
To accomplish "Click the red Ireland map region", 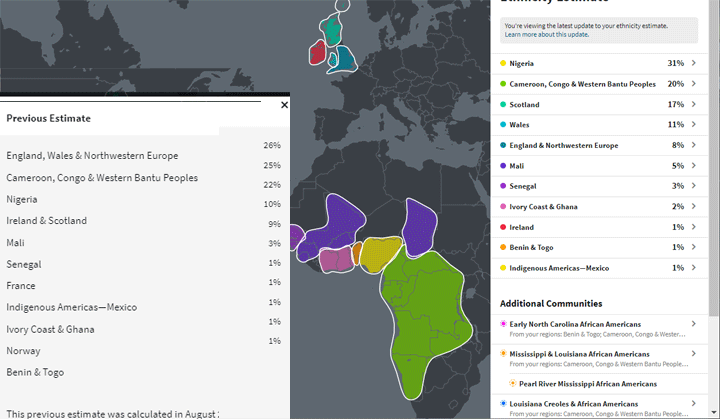I will click(x=317, y=52).
